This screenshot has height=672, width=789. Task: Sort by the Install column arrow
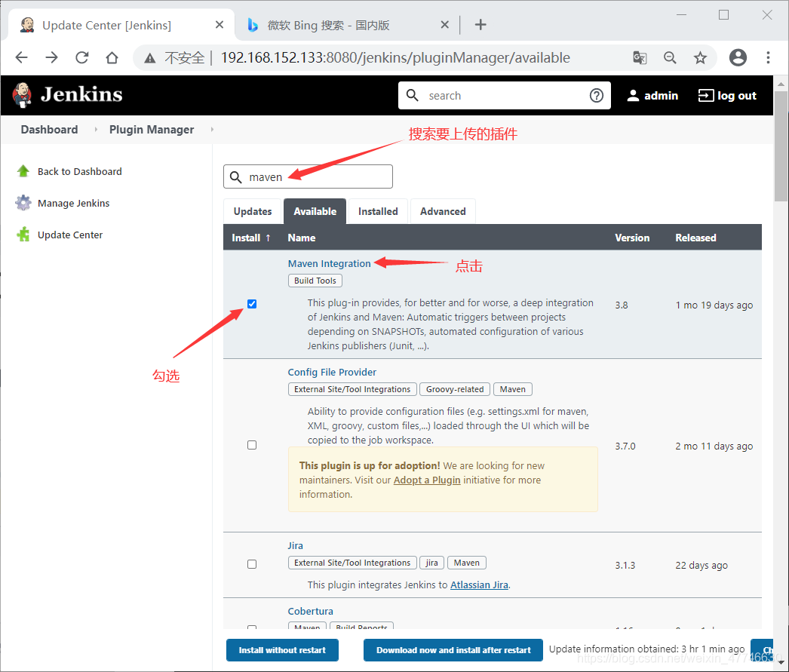[x=269, y=238]
